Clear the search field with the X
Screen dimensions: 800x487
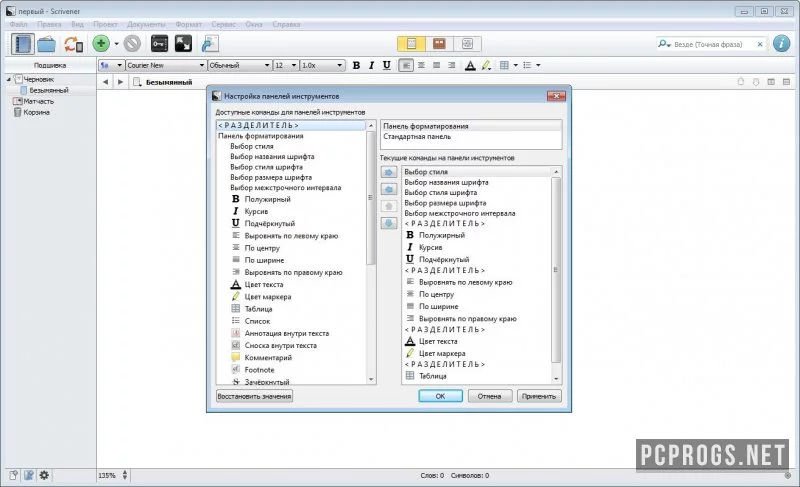click(760, 44)
